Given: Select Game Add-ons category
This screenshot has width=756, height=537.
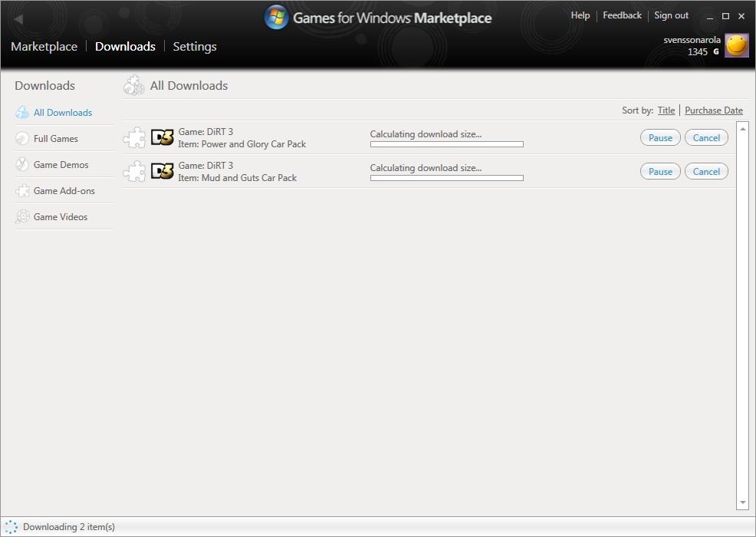Looking at the screenshot, I should tap(64, 190).
